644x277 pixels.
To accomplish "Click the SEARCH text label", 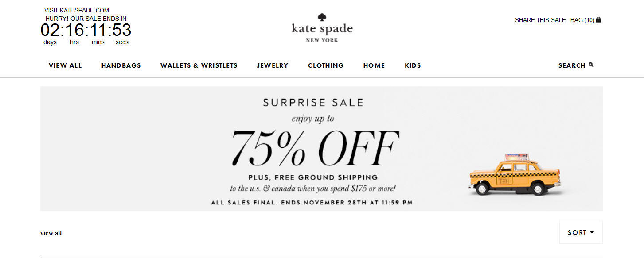I will (x=572, y=65).
